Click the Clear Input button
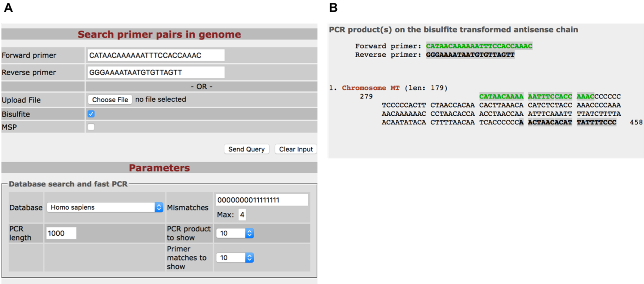The height and width of the screenshot is (284, 644). 296,149
